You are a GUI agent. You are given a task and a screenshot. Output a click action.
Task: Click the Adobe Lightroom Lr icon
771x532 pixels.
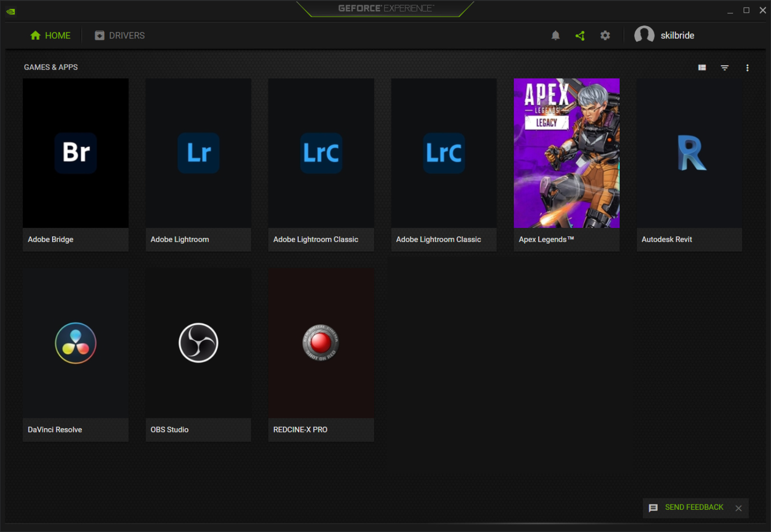(x=199, y=153)
